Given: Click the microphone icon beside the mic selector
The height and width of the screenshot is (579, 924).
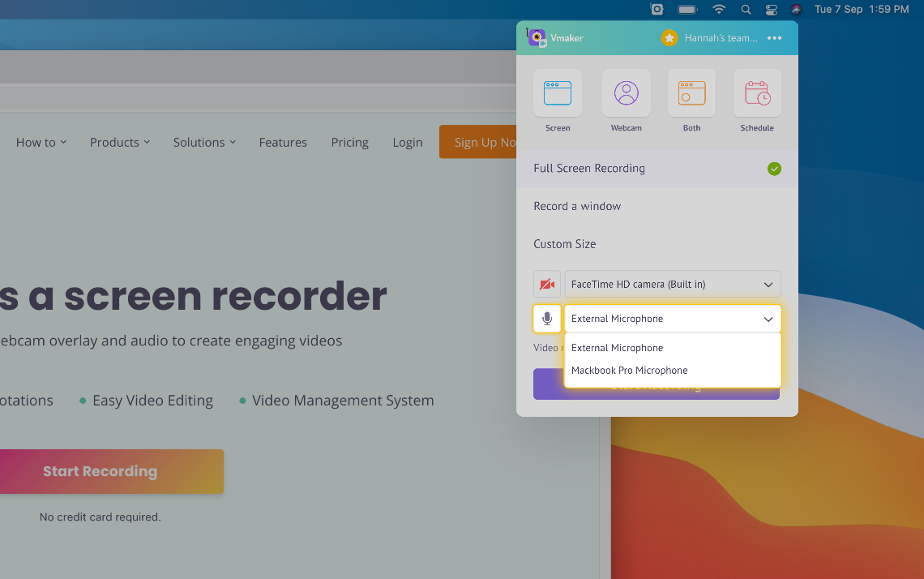Looking at the screenshot, I should pos(547,319).
